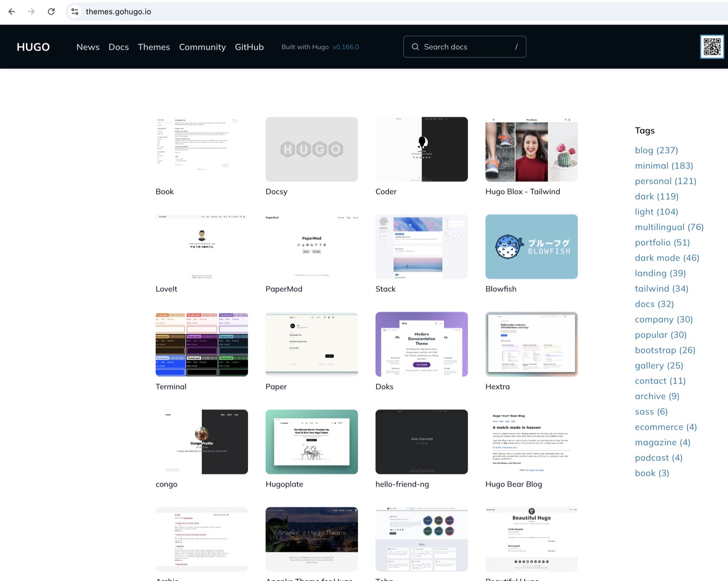Click the hello-friend-ng theme title
Screen dimensions: 728x581
pyautogui.click(x=402, y=484)
